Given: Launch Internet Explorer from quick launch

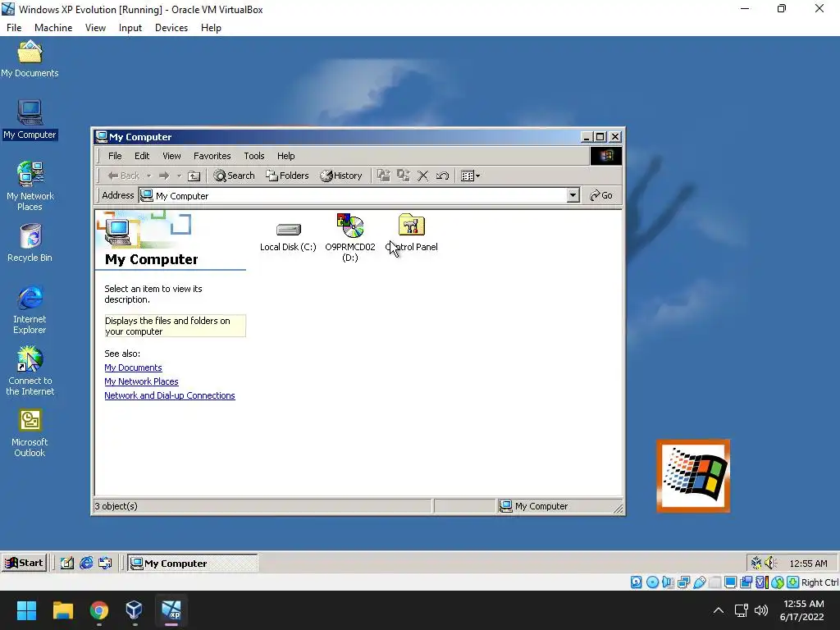Looking at the screenshot, I should point(86,563).
